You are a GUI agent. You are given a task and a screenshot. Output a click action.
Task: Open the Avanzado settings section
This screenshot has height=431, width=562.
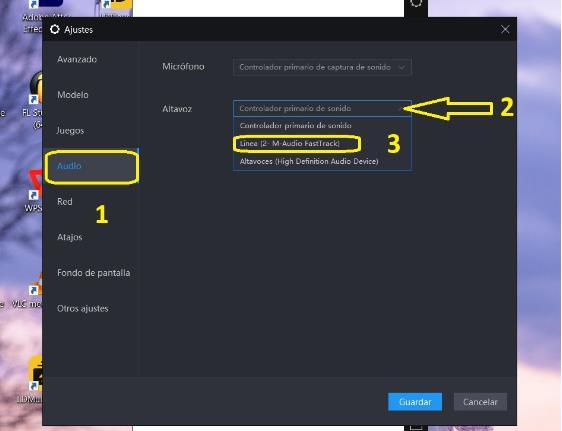(x=77, y=59)
